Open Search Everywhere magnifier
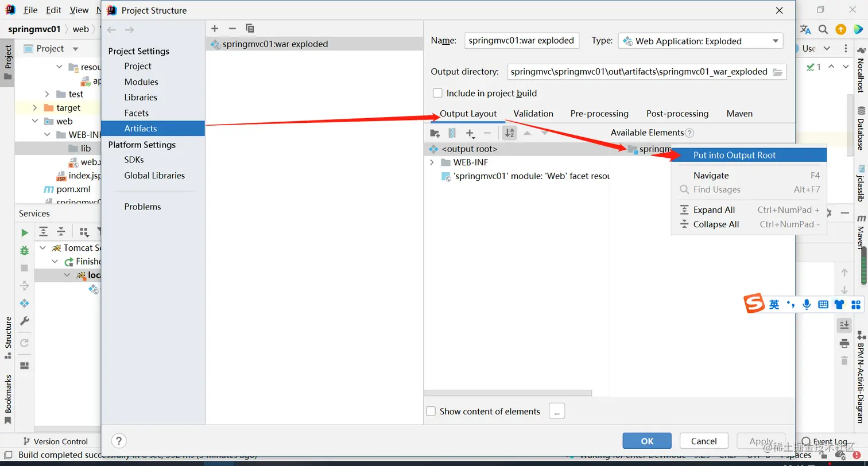Viewport: 868px width, 466px height. pos(823,29)
